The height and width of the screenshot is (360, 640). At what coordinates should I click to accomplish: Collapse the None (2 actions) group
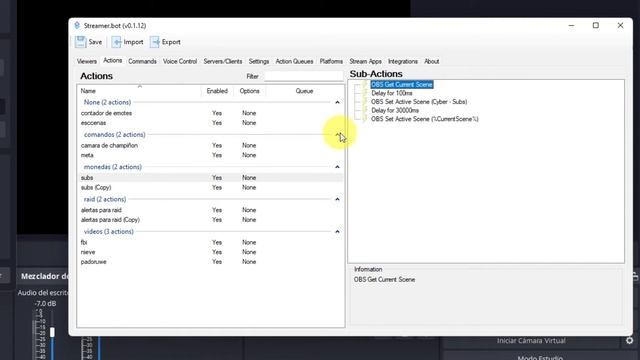pos(337,102)
